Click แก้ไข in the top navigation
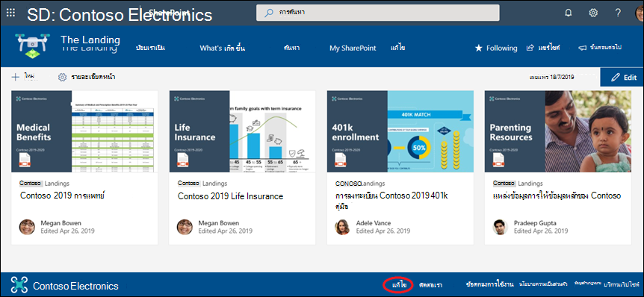 tap(398, 48)
